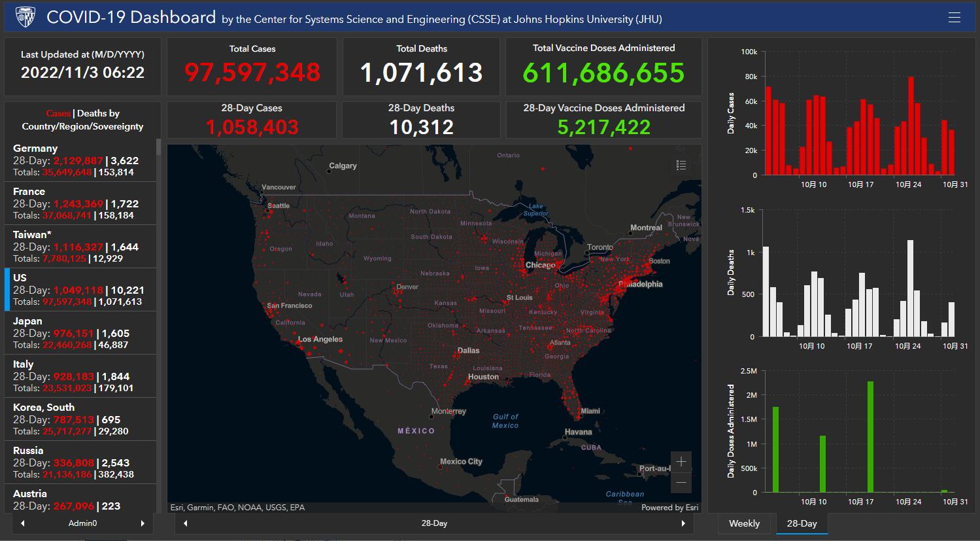
Task: Zoom in on the map
Action: [681, 462]
